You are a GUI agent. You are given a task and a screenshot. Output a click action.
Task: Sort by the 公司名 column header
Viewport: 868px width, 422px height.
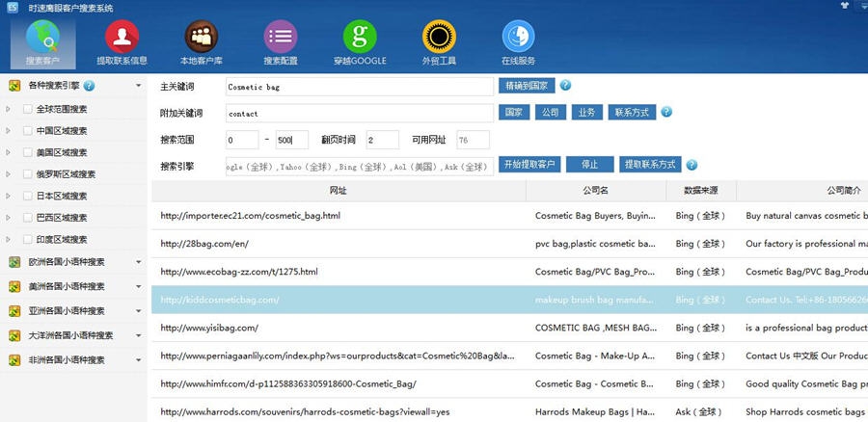pos(595,191)
